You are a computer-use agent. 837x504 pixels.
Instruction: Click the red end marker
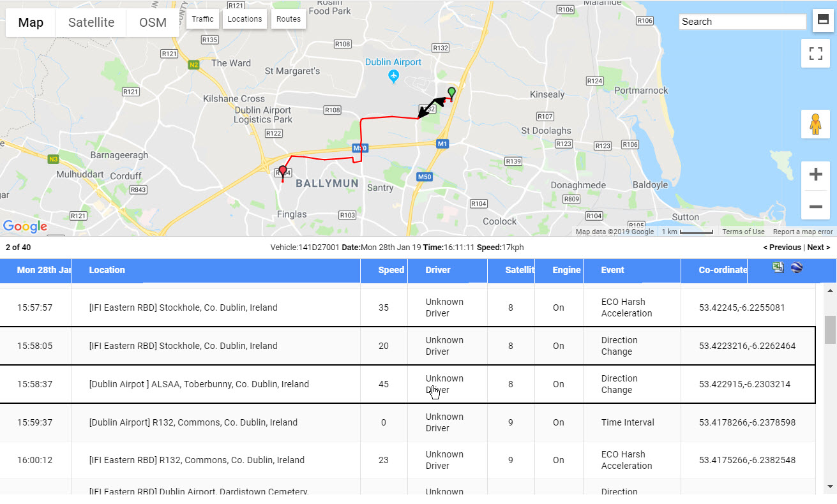[x=283, y=172]
